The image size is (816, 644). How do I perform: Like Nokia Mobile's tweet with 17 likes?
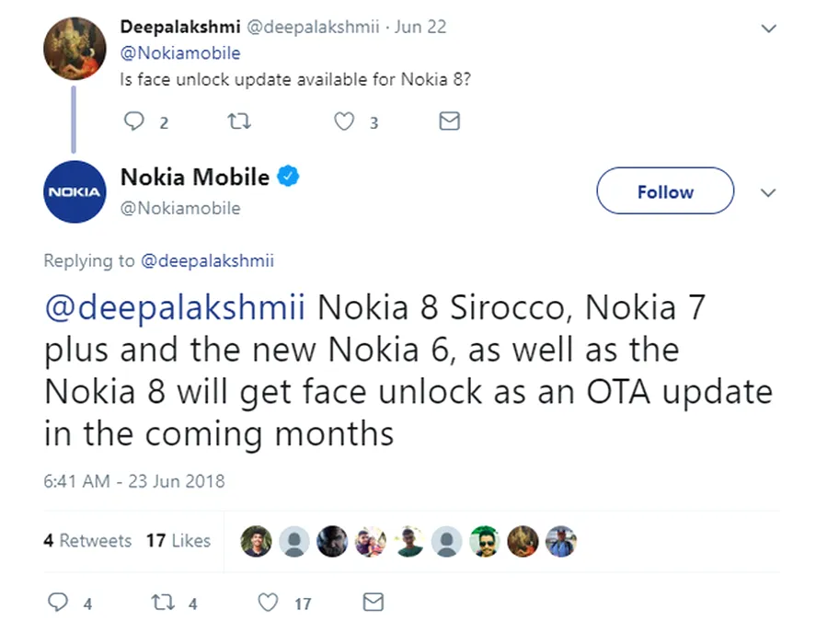269,603
